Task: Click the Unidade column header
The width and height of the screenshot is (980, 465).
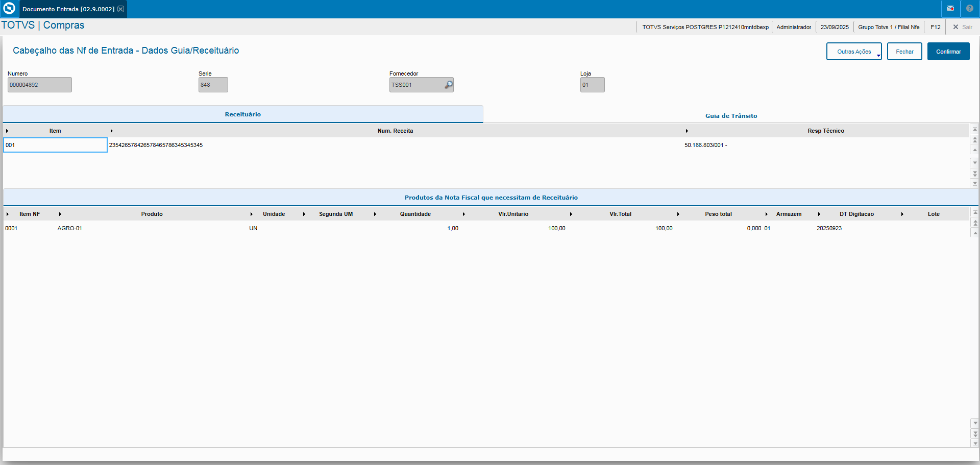Action: [x=274, y=214]
